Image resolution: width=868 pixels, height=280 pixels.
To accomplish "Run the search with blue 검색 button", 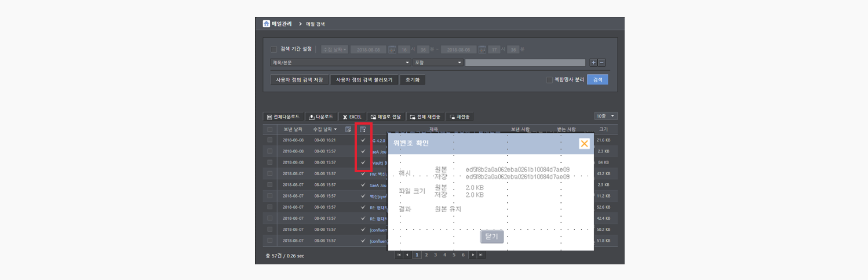I will pyautogui.click(x=597, y=79).
